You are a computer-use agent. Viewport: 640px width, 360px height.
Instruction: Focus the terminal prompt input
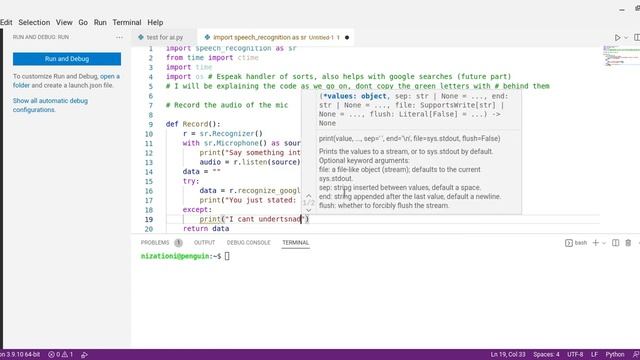click(227, 256)
